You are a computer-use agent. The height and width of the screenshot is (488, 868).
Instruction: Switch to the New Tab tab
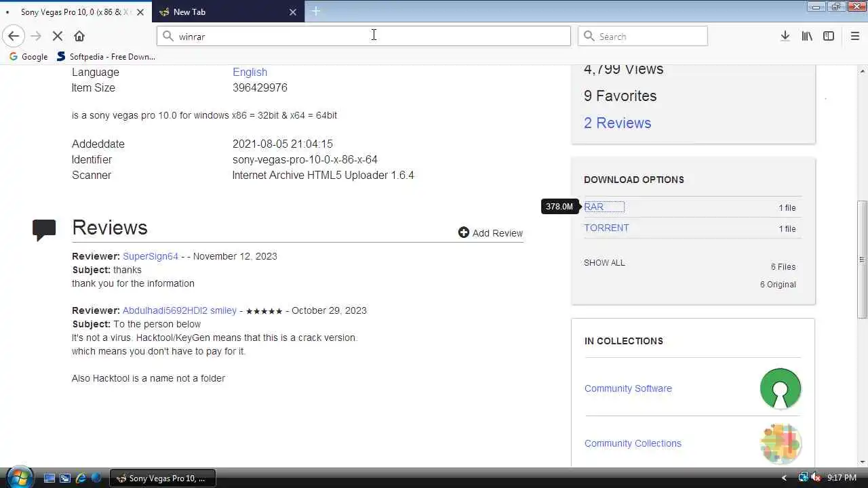229,12
